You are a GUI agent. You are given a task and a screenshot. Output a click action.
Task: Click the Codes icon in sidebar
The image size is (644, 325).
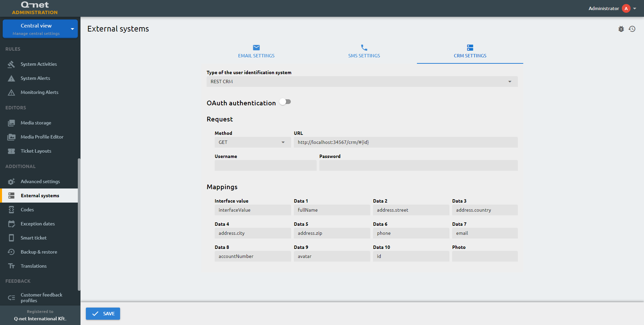tap(11, 210)
